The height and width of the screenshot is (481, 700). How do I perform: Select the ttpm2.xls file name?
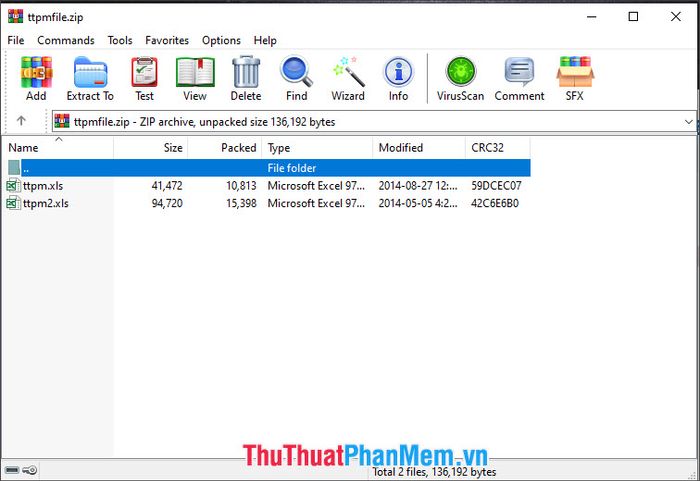click(x=46, y=203)
